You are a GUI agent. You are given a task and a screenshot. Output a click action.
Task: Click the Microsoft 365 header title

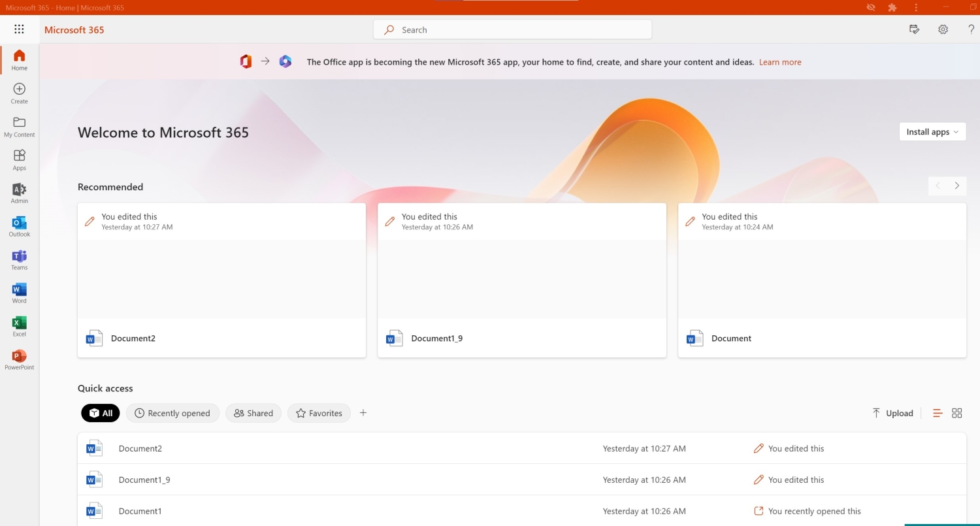tap(74, 29)
